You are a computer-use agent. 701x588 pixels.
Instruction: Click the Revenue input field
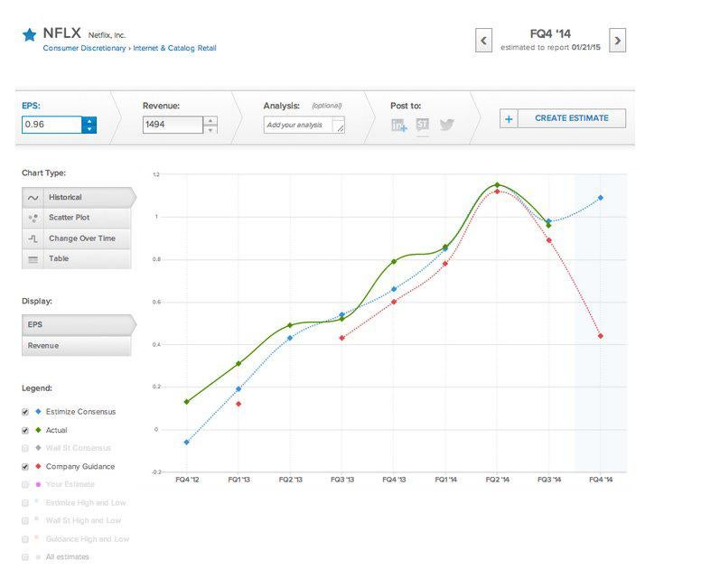point(173,125)
